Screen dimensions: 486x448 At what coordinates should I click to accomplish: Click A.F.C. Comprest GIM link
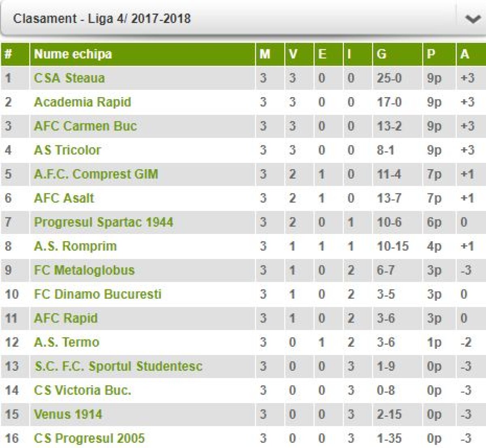96,174
